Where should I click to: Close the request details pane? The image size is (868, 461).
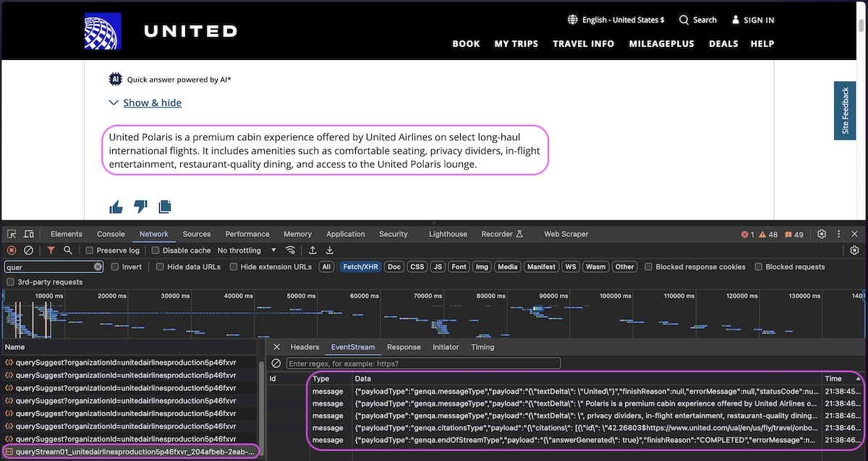click(x=276, y=347)
